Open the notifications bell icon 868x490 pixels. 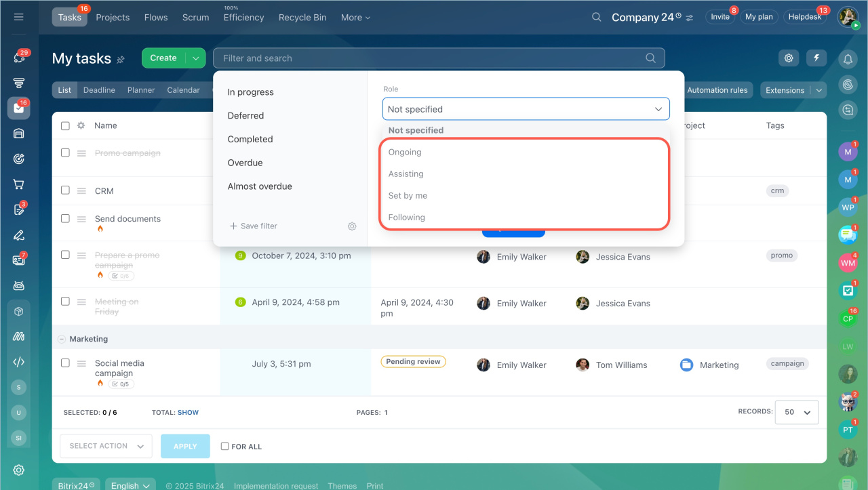tap(848, 60)
